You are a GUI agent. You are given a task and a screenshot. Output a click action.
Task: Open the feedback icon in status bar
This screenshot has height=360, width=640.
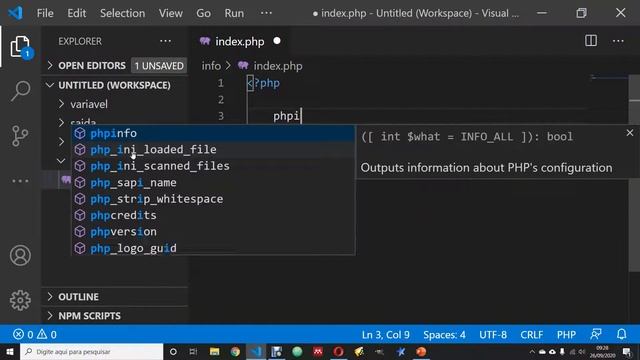(596, 335)
